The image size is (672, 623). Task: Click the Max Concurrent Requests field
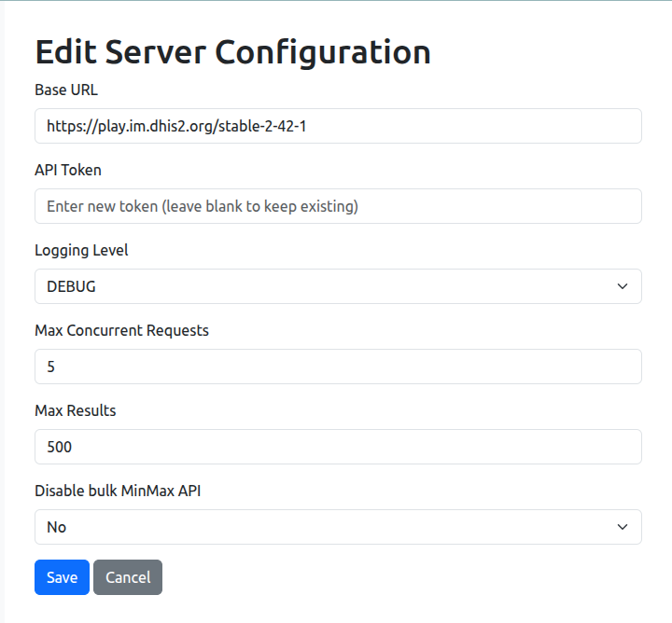click(x=338, y=367)
